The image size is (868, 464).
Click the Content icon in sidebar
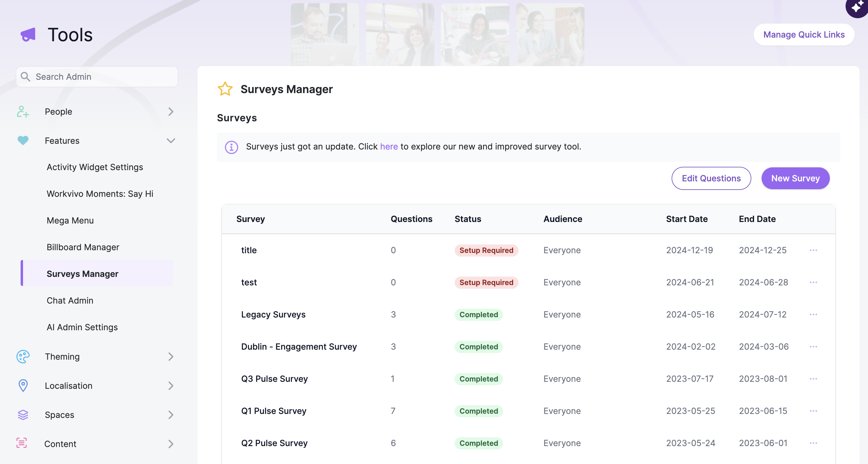pos(22,443)
